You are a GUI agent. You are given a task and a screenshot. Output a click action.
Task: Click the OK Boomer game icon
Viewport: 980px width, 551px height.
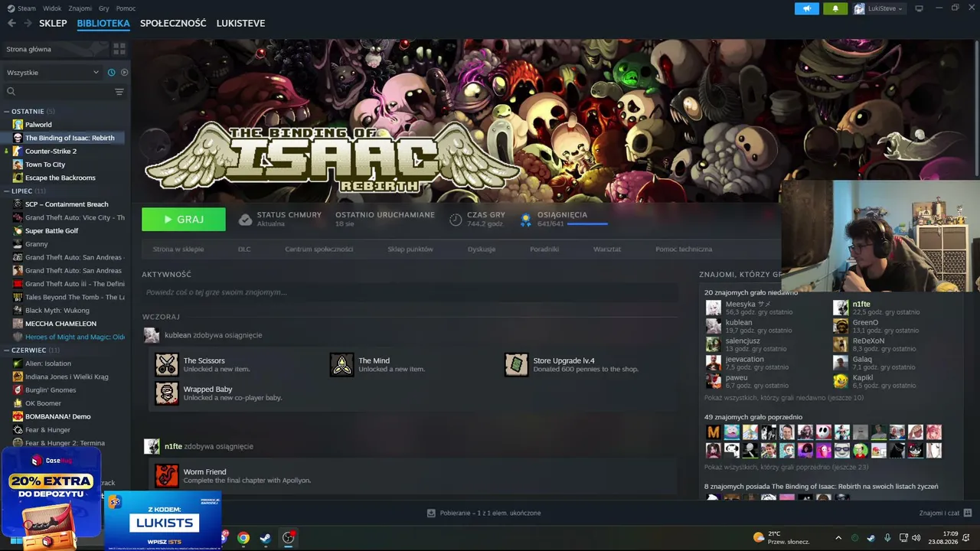(x=18, y=403)
